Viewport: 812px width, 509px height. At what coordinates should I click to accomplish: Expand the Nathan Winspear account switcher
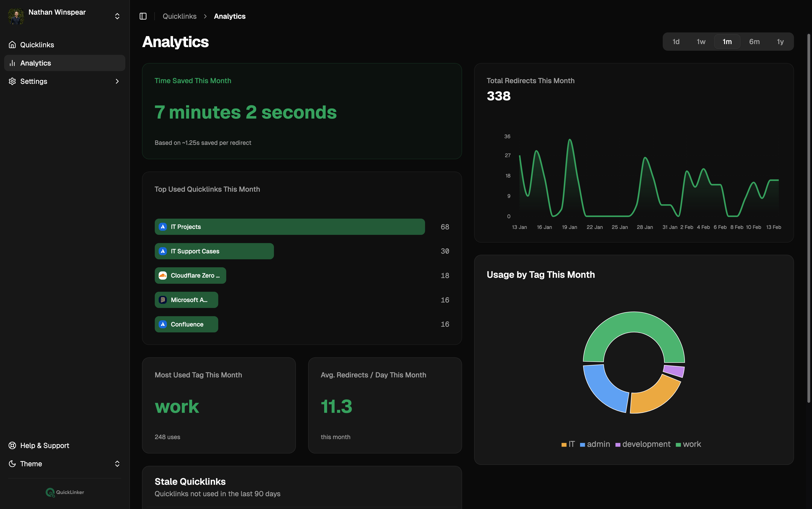coord(117,16)
